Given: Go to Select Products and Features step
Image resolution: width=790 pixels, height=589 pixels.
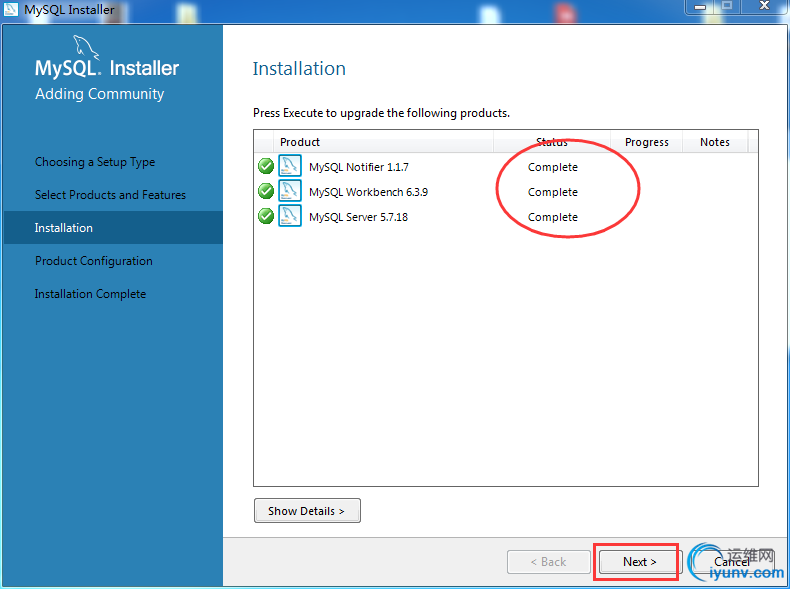Looking at the screenshot, I should (x=110, y=195).
